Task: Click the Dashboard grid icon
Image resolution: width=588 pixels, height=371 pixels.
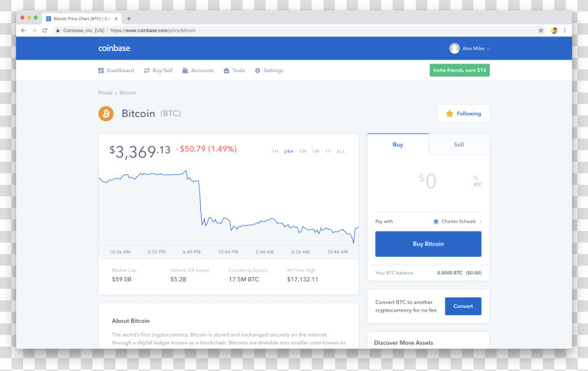Action: (x=101, y=71)
